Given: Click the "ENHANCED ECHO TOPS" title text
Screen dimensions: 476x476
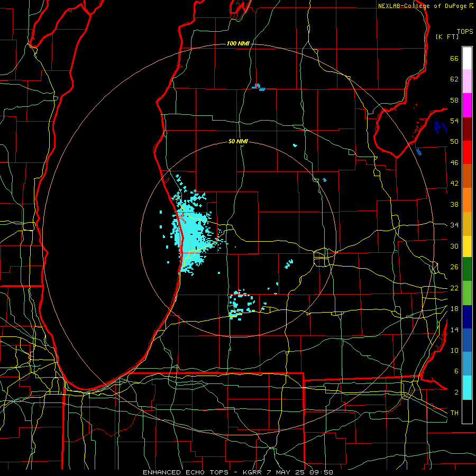Looking at the screenshot, I should coord(186,472).
